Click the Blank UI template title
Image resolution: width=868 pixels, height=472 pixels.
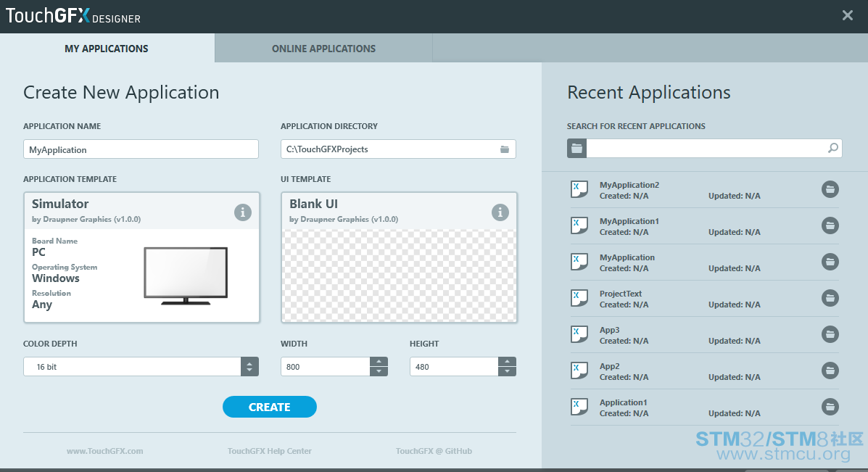coord(313,204)
